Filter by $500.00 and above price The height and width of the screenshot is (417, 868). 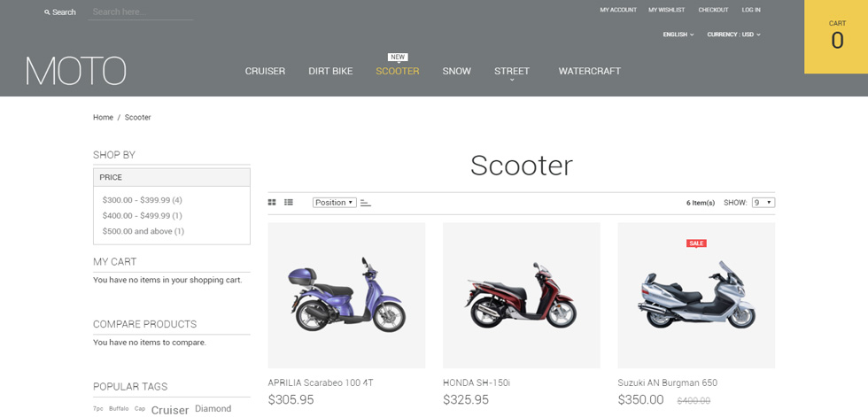coord(143,231)
